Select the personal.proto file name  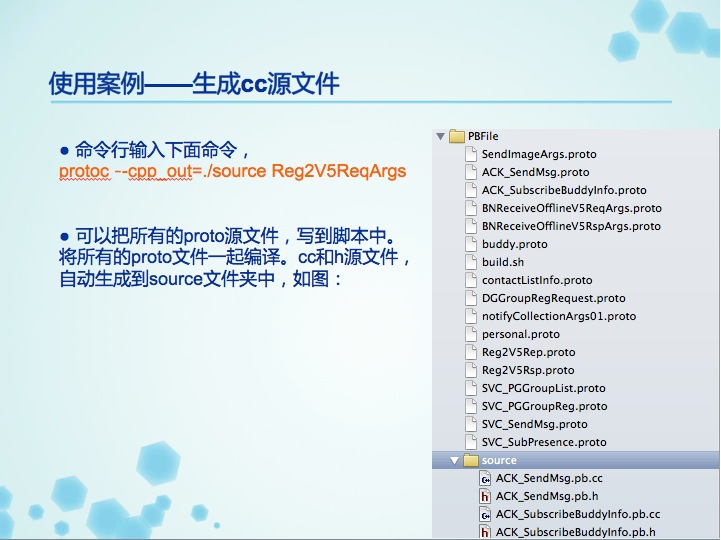click(x=521, y=334)
